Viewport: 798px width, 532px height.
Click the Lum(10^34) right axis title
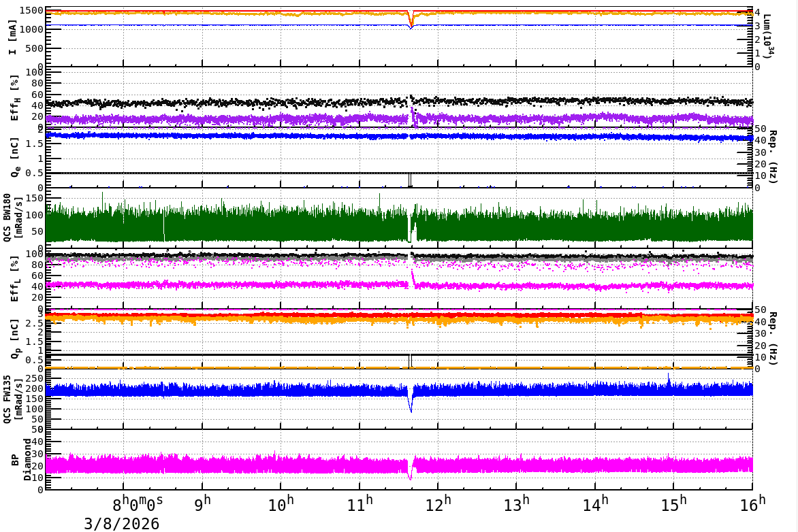click(x=768, y=37)
